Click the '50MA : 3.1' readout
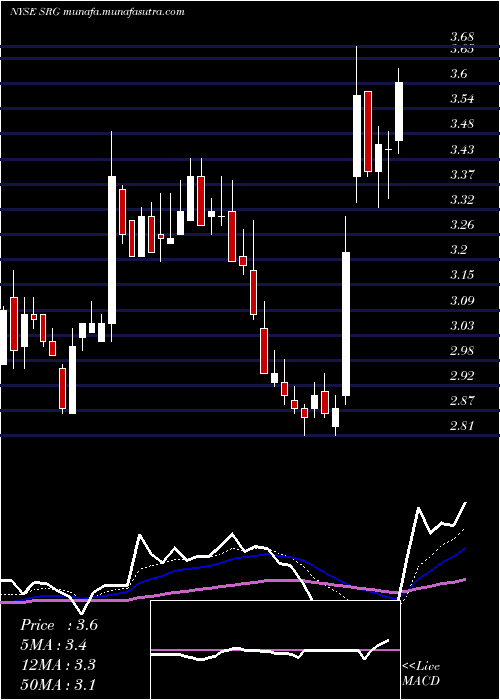 click(x=58, y=685)
